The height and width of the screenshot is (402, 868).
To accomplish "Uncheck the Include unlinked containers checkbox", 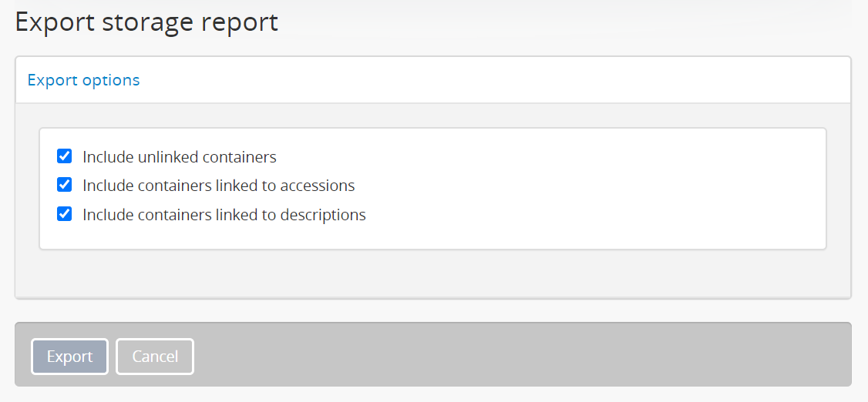I will click(65, 157).
